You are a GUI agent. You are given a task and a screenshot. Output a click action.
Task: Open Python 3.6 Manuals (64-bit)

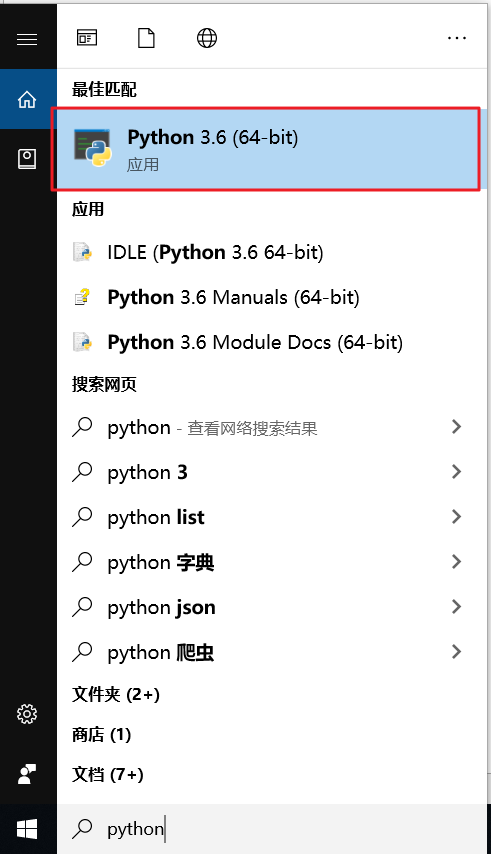272,297
